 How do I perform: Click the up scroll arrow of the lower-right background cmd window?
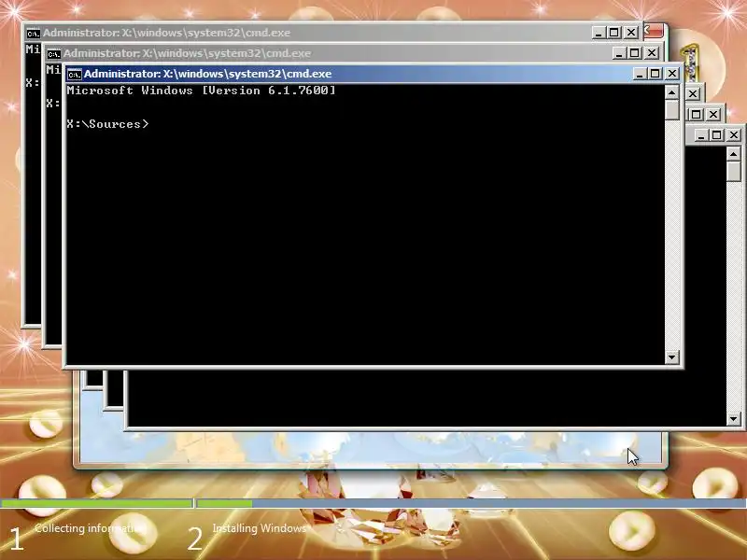coord(734,154)
